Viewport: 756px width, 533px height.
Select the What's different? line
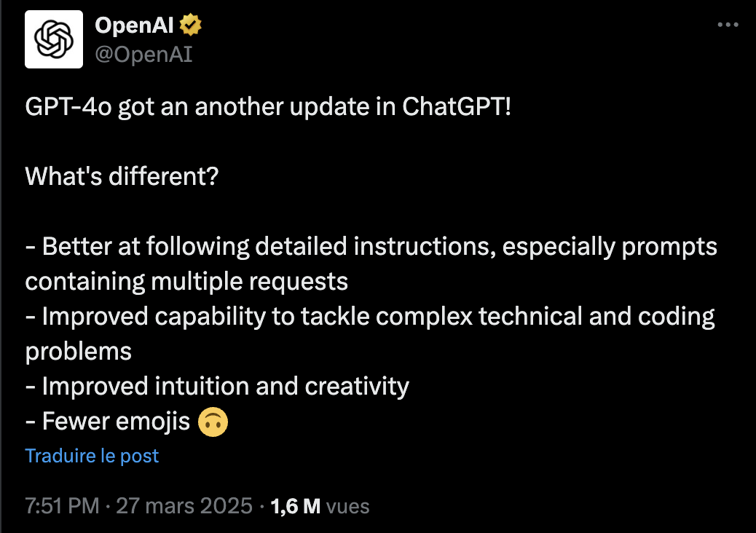tap(122, 176)
